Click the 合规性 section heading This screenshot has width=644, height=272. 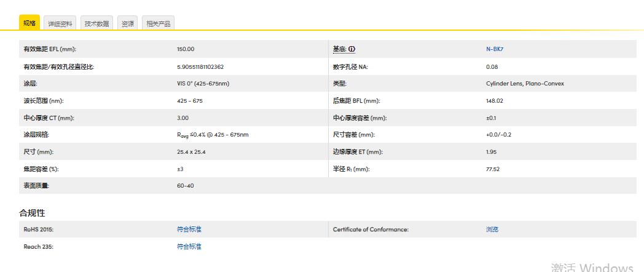32,213
